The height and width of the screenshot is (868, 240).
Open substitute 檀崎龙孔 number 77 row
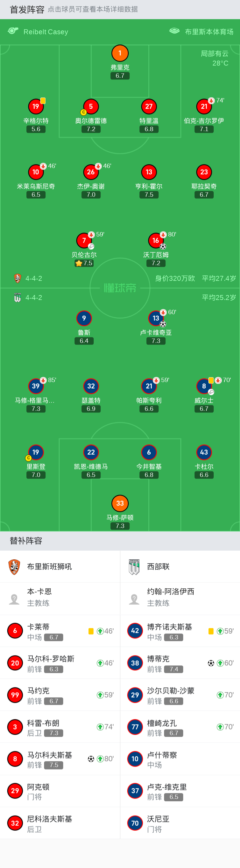pyautogui.click(x=180, y=727)
